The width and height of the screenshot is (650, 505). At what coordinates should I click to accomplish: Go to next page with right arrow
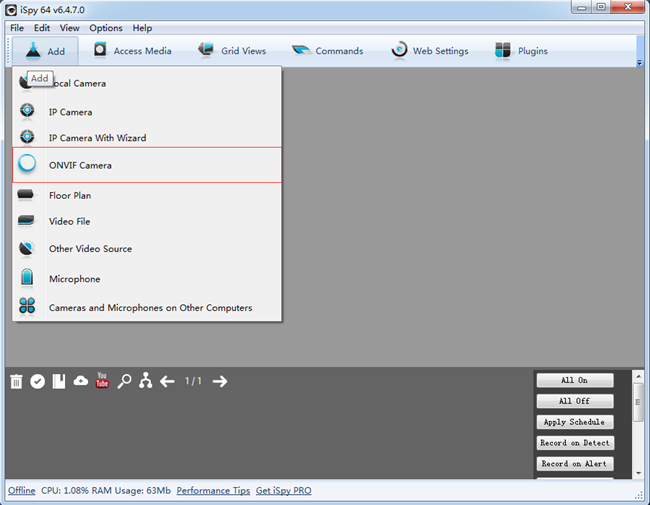pyautogui.click(x=220, y=381)
